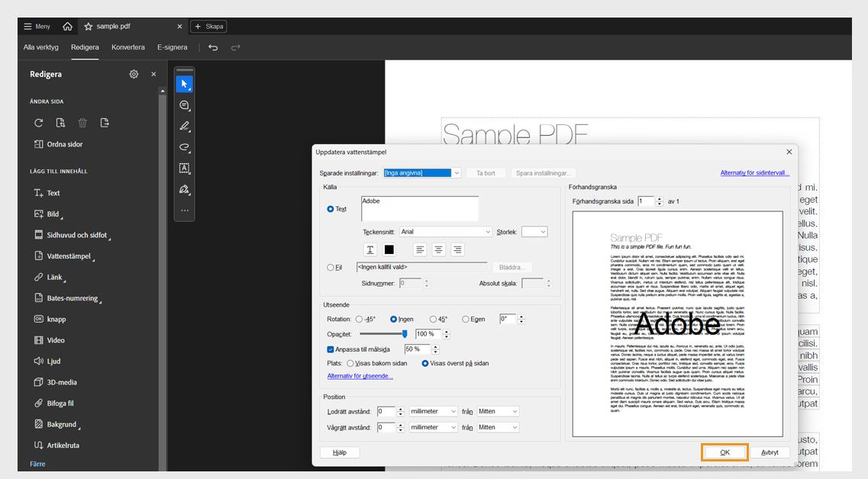Open the Comment tool in the floating toolbar
868x479 pixels.
184,104
